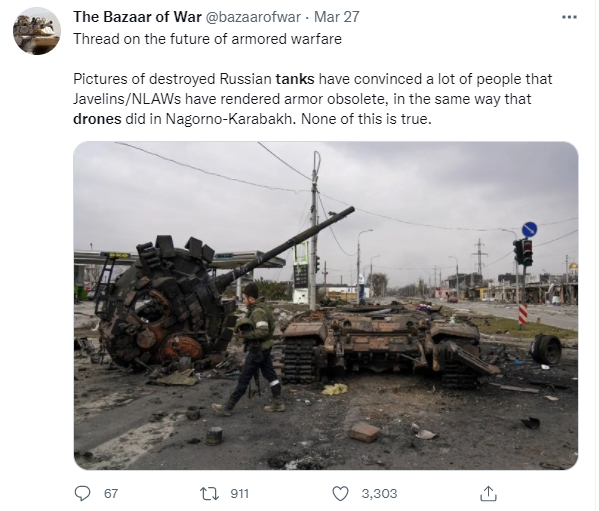Open the destroyed tank photo
The width and height of the screenshot is (599, 511).
point(325,306)
